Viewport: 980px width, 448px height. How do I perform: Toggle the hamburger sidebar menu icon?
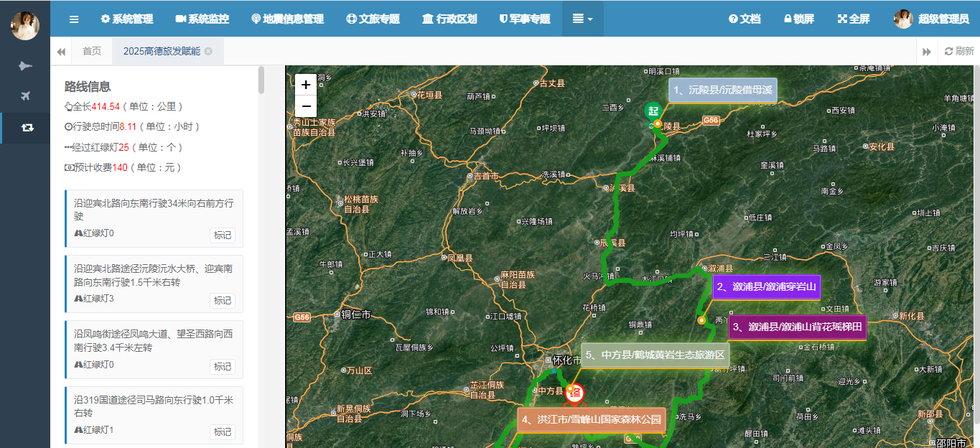tap(74, 19)
